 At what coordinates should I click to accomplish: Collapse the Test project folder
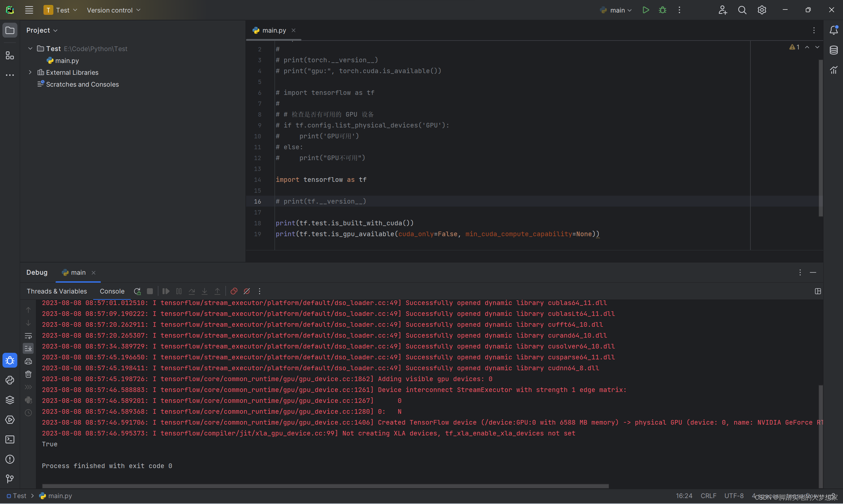pyautogui.click(x=30, y=48)
